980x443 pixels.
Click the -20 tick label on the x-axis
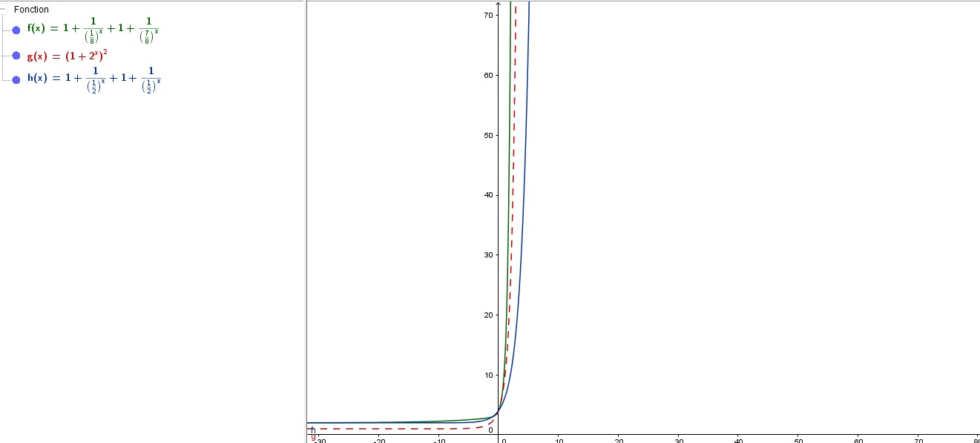(378, 441)
